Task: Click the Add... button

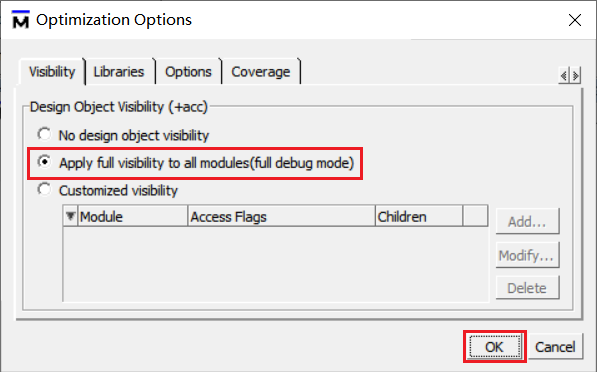Action: click(527, 221)
